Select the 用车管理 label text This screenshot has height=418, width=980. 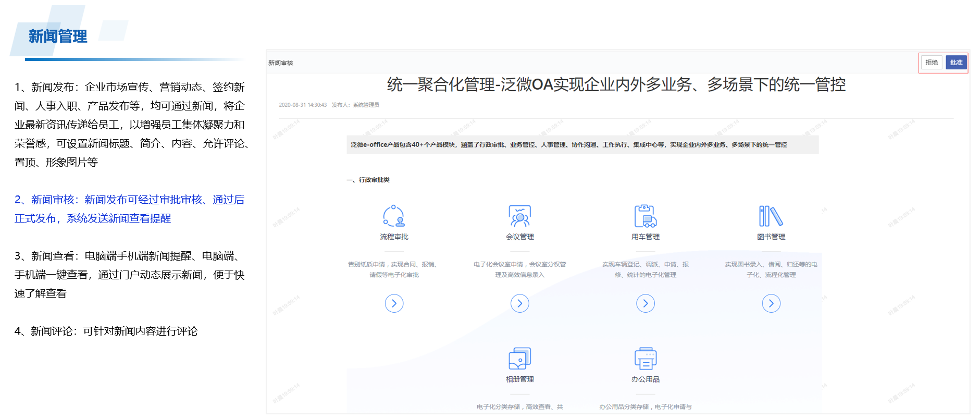[x=646, y=237]
